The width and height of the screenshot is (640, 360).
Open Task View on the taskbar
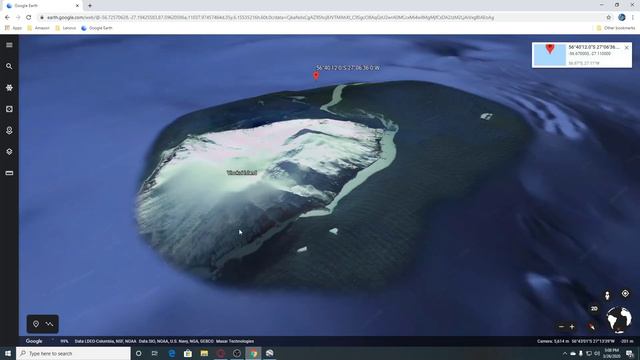155,353
